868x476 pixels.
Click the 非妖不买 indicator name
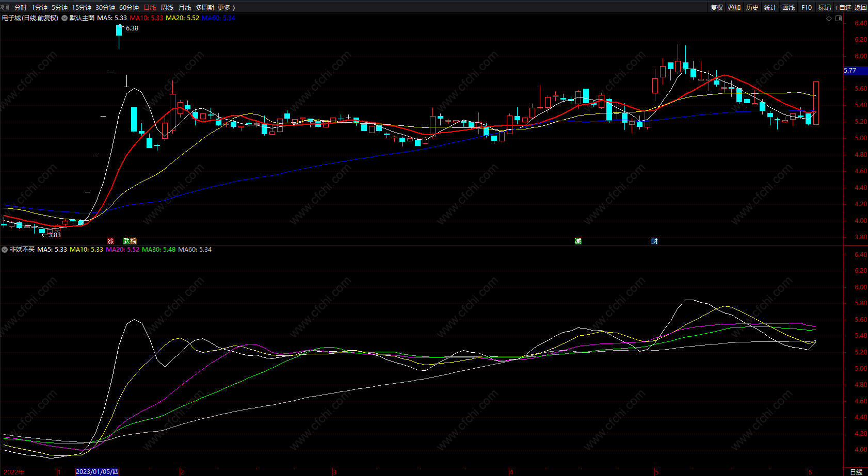[x=22, y=250]
